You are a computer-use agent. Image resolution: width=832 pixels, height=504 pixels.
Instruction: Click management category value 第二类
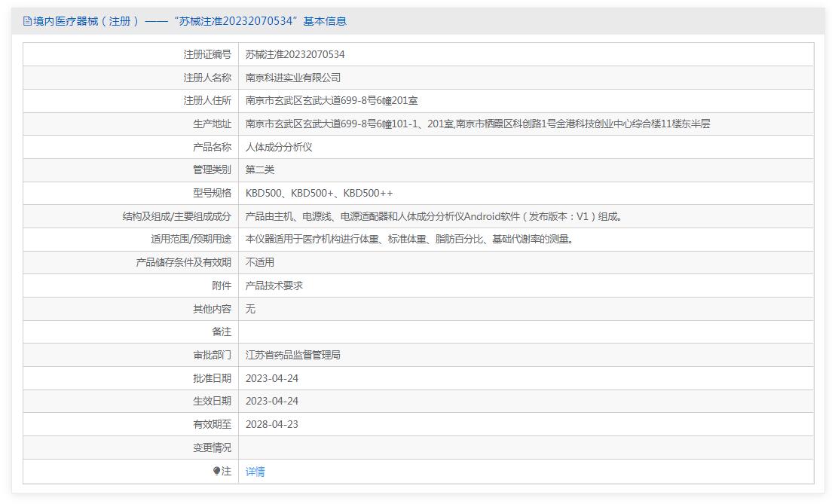coord(260,170)
